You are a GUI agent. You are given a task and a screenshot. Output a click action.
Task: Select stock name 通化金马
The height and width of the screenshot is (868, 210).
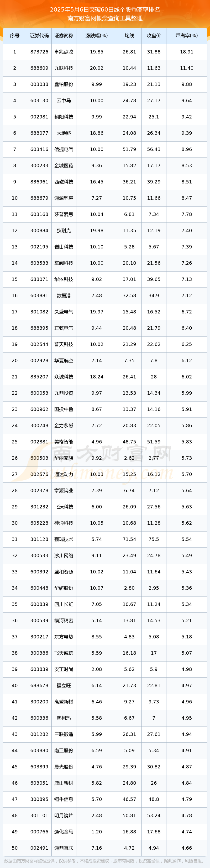click(64, 832)
